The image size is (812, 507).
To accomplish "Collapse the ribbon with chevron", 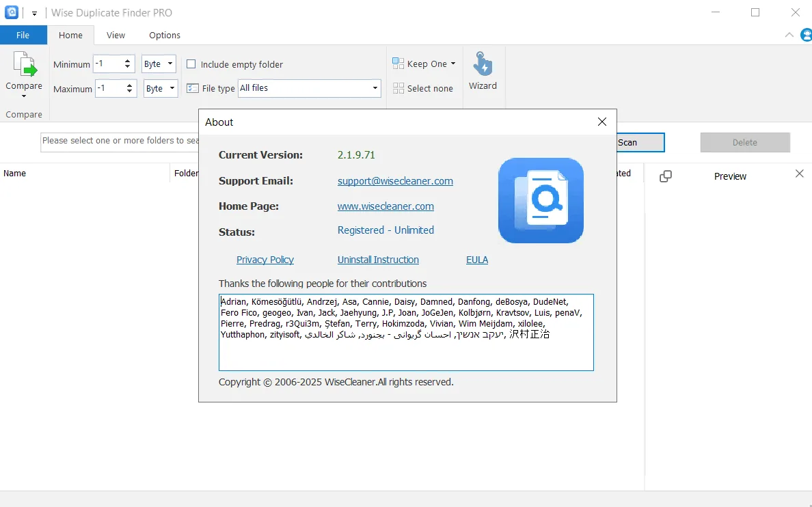I will (x=789, y=36).
